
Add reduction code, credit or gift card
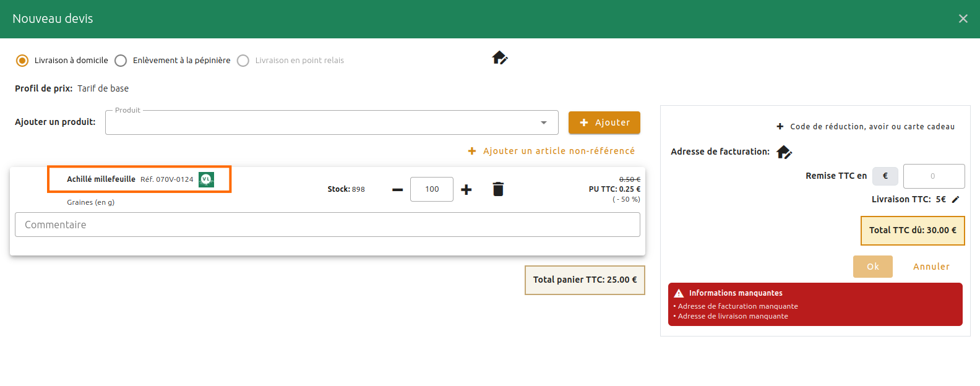click(866, 126)
